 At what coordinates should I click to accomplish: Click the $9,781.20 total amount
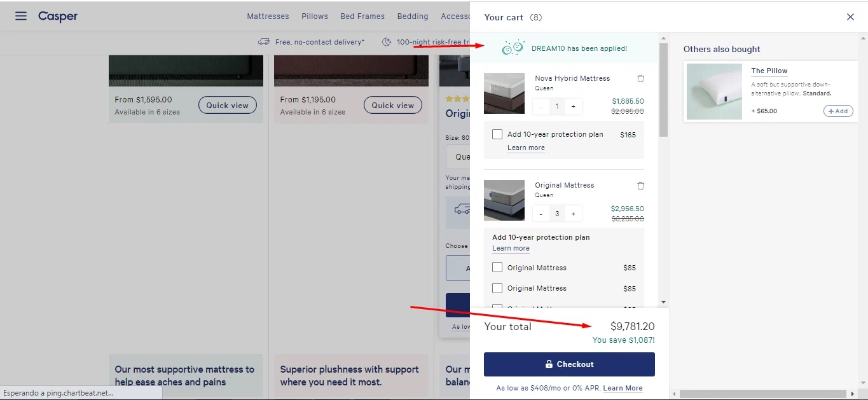[x=633, y=326]
